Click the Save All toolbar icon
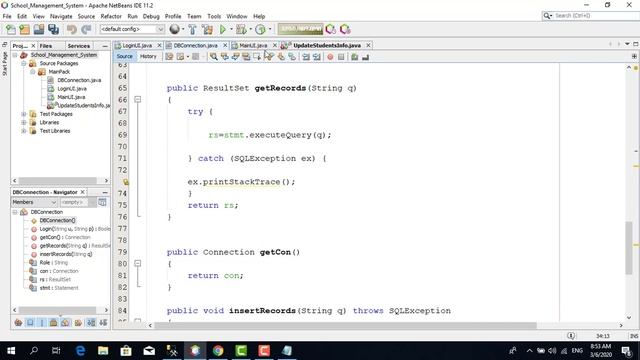This screenshot has height=360, width=640. [53, 29]
